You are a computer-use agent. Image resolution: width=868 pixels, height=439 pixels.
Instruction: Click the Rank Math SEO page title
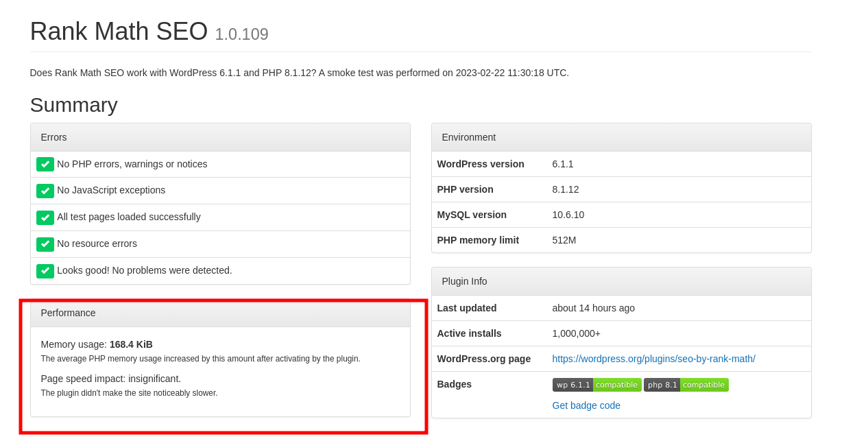pos(119,32)
